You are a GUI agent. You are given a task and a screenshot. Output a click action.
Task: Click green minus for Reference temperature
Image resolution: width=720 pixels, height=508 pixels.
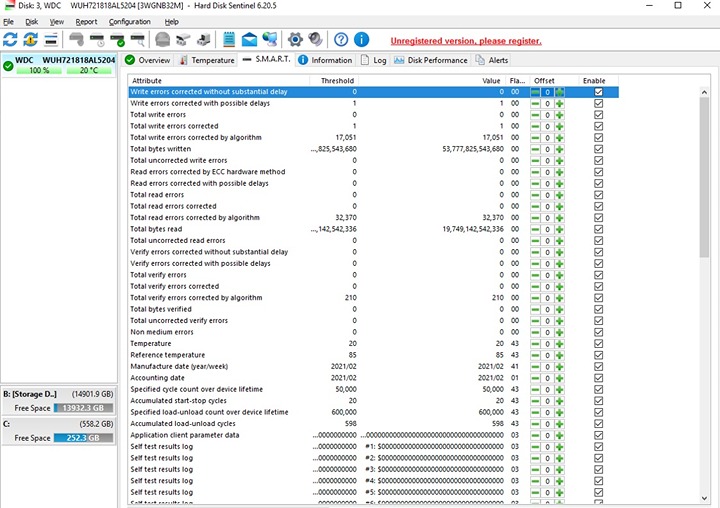pos(535,356)
